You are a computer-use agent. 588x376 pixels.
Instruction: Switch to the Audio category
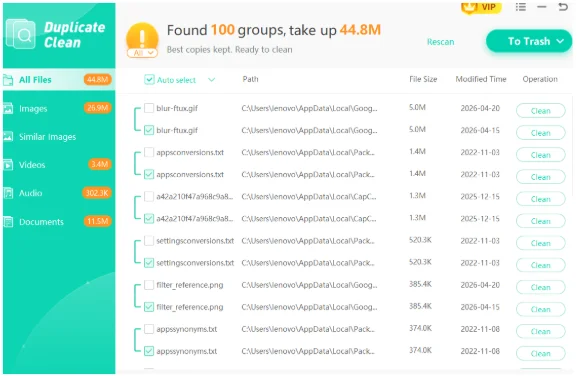point(59,193)
